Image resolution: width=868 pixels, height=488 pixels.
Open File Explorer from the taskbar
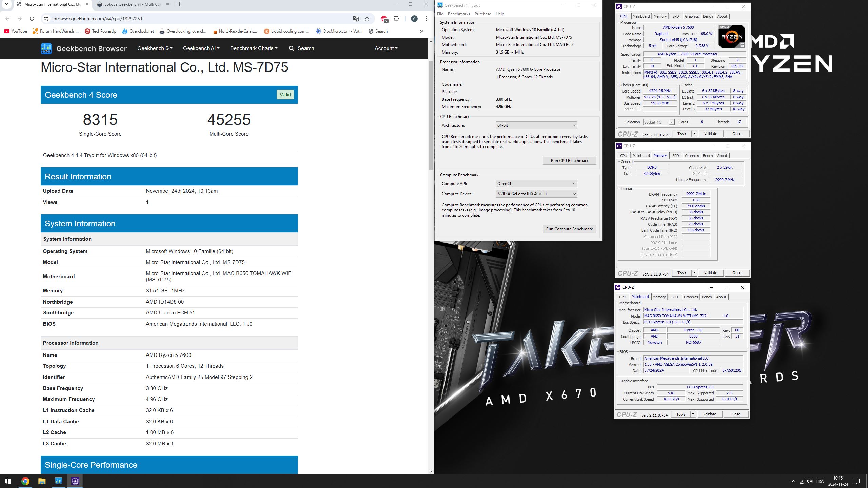pos(42,481)
